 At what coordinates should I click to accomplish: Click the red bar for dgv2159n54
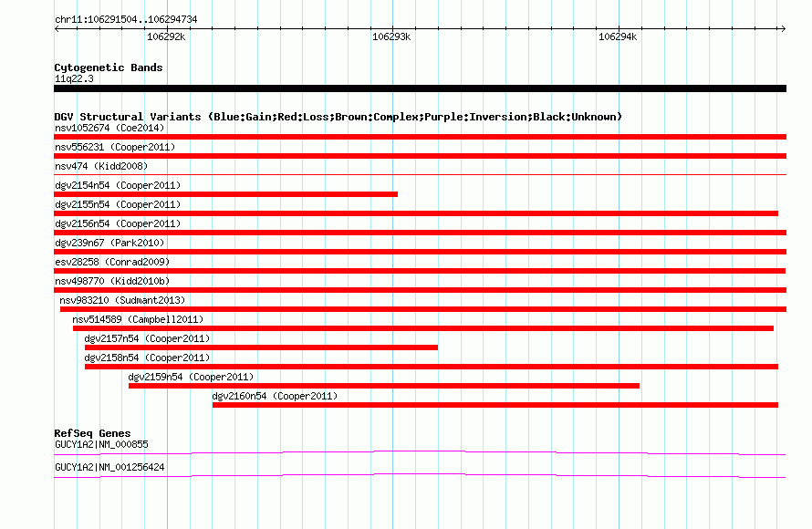[x=384, y=386]
